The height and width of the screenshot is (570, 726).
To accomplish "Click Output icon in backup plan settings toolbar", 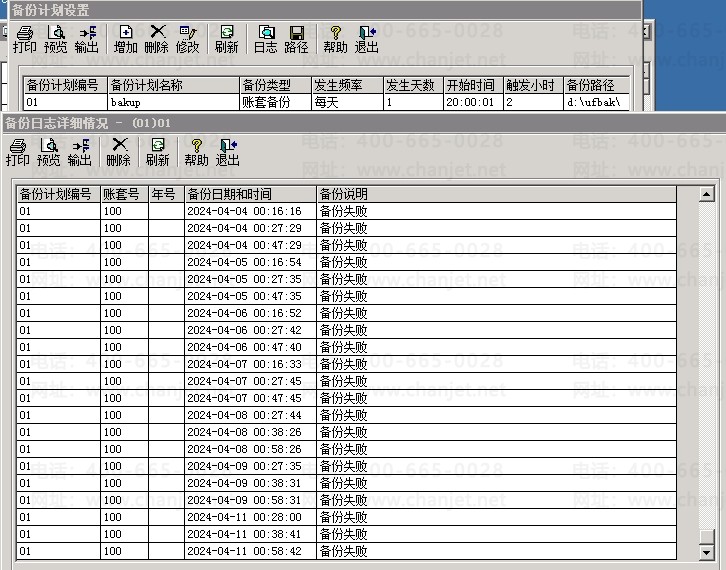I will click(x=87, y=39).
